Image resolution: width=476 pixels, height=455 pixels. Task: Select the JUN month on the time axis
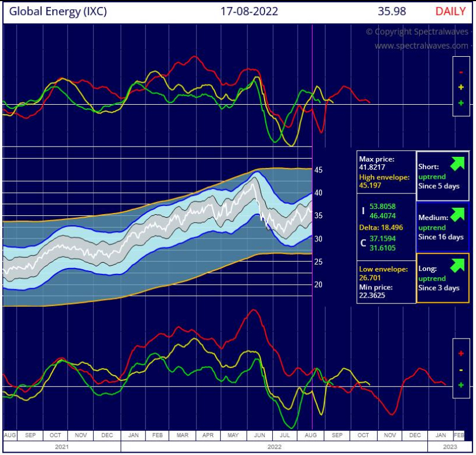coord(260,435)
